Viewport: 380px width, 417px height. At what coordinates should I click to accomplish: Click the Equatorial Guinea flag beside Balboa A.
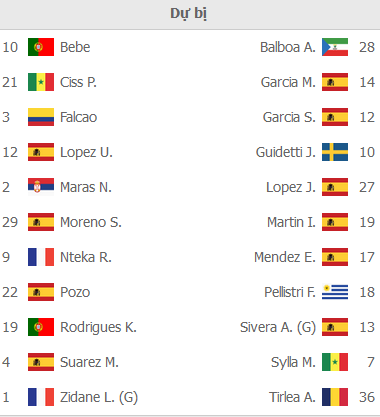(x=335, y=47)
